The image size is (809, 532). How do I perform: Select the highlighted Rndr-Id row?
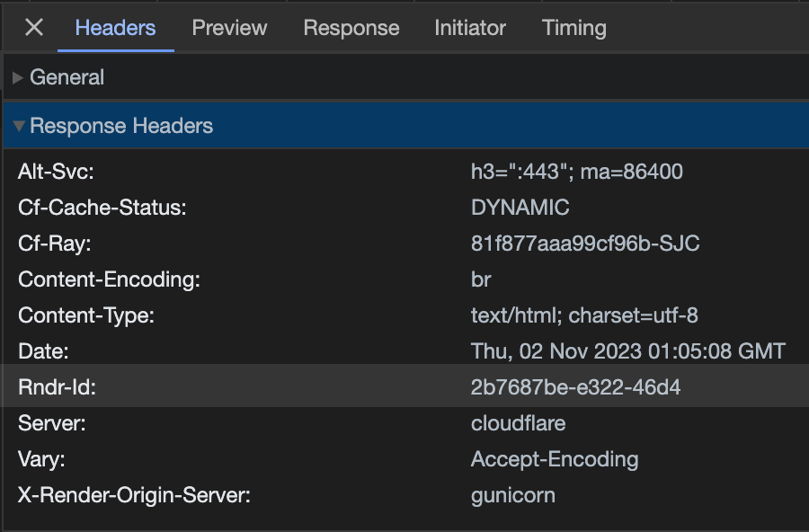tap(404, 387)
